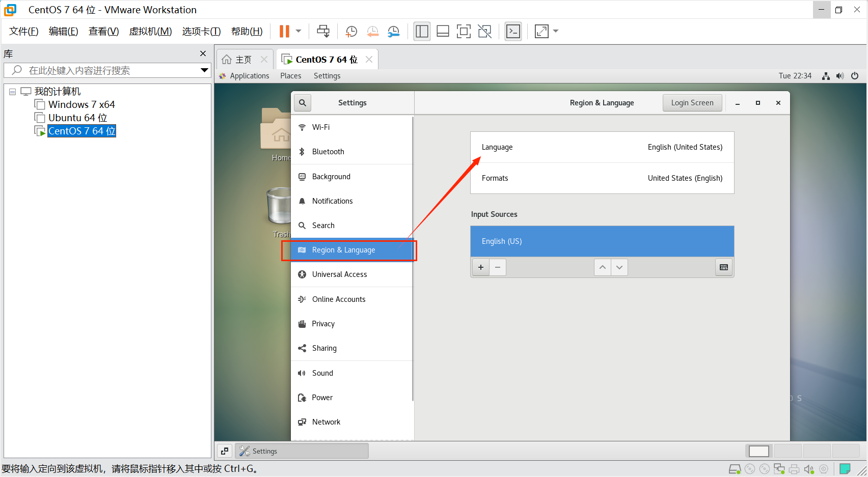Open Power settings panel
This screenshot has height=477, width=868.
(x=351, y=398)
